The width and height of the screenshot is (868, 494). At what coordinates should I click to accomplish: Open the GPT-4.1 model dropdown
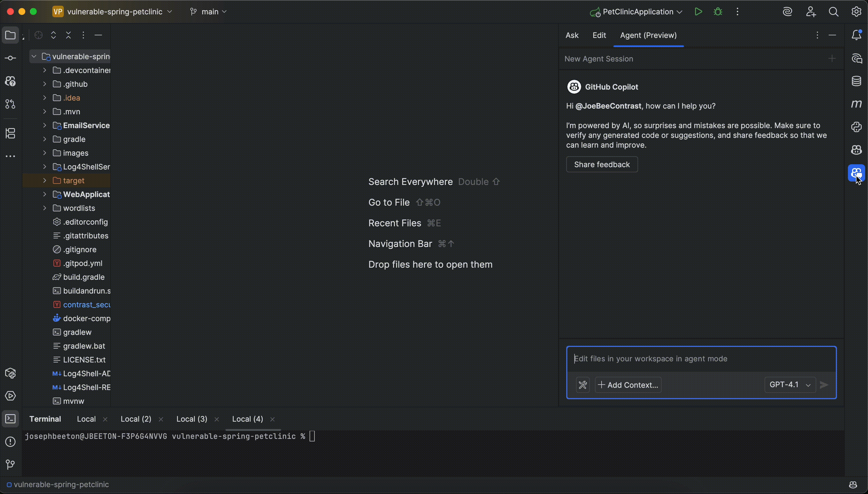pyautogui.click(x=790, y=385)
